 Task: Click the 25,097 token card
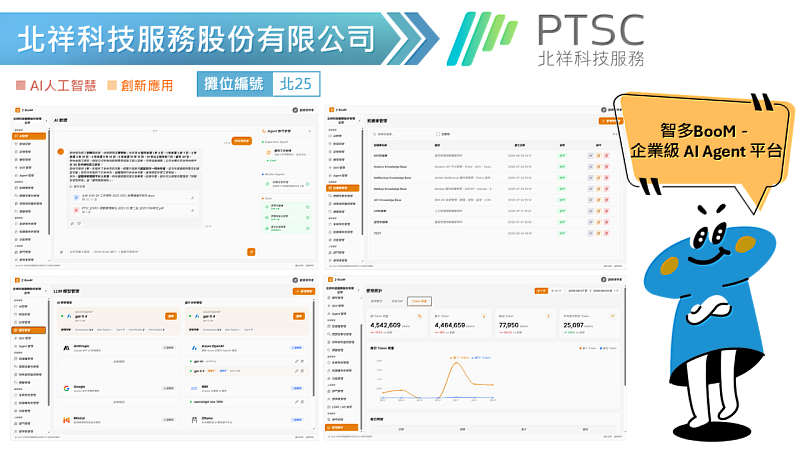(x=589, y=323)
